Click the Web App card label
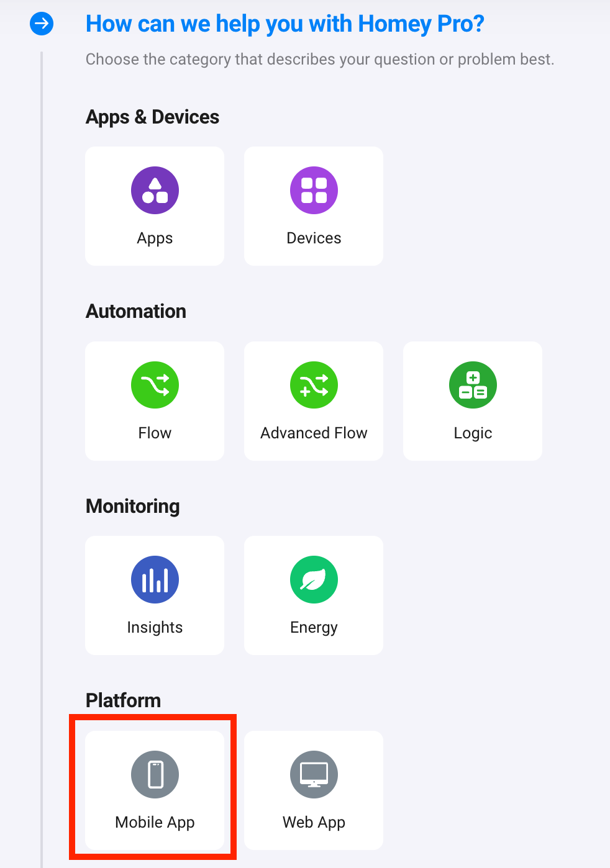The width and height of the screenshot is (610, 868). tap(314, 823)
